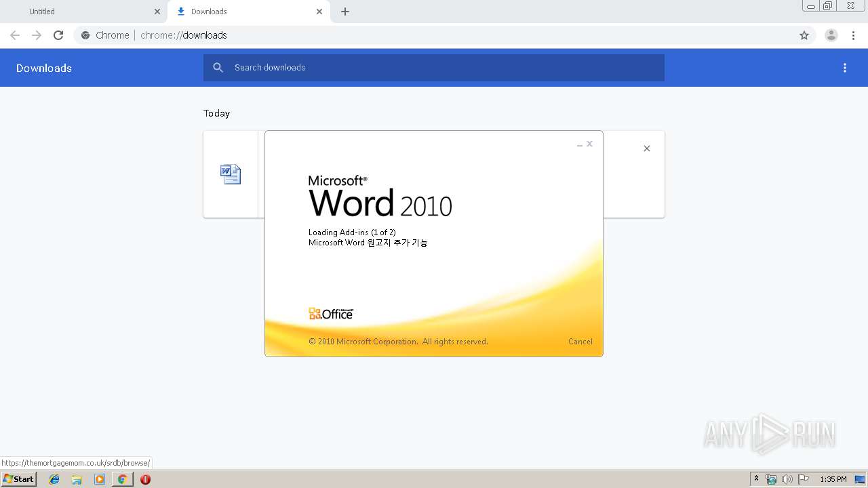This screenshot has width=868, height=488.
Task: Close the Untitled tab
Action: [157, 12]
